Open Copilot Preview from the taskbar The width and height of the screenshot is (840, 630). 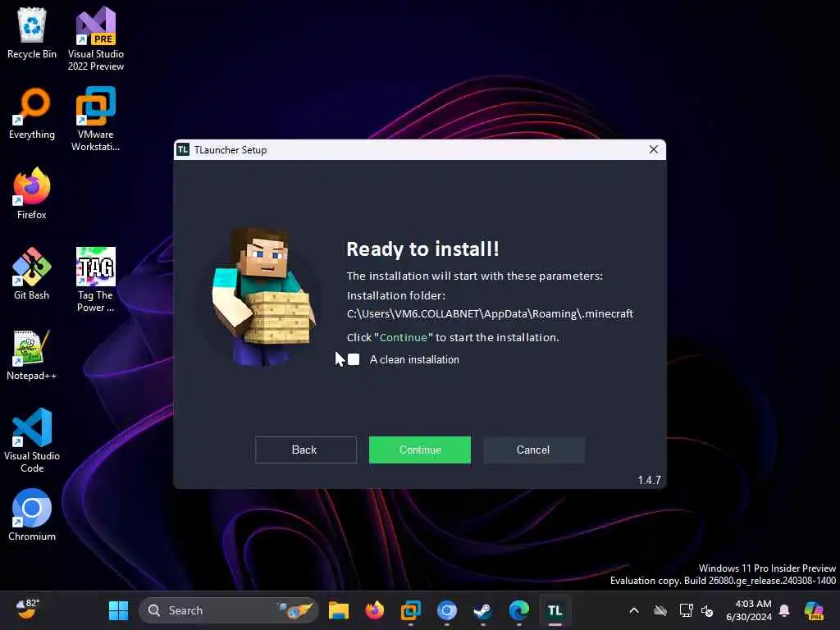(814, 610)
